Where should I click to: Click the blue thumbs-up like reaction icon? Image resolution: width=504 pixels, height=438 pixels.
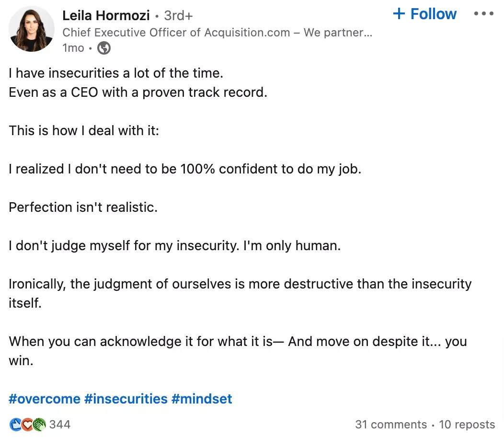coord(16,424)
